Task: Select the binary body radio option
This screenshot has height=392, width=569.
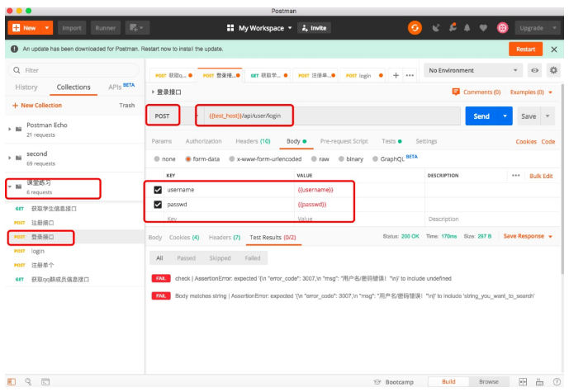Action: coord(341,158)
